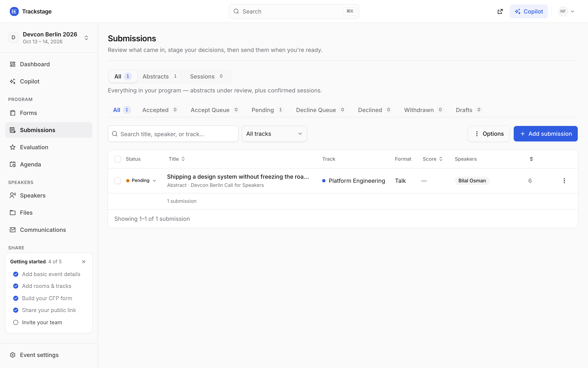Click the Add rooms & tracks checkmark
Screen dimensions: 588x368
(x=16, y=286)
